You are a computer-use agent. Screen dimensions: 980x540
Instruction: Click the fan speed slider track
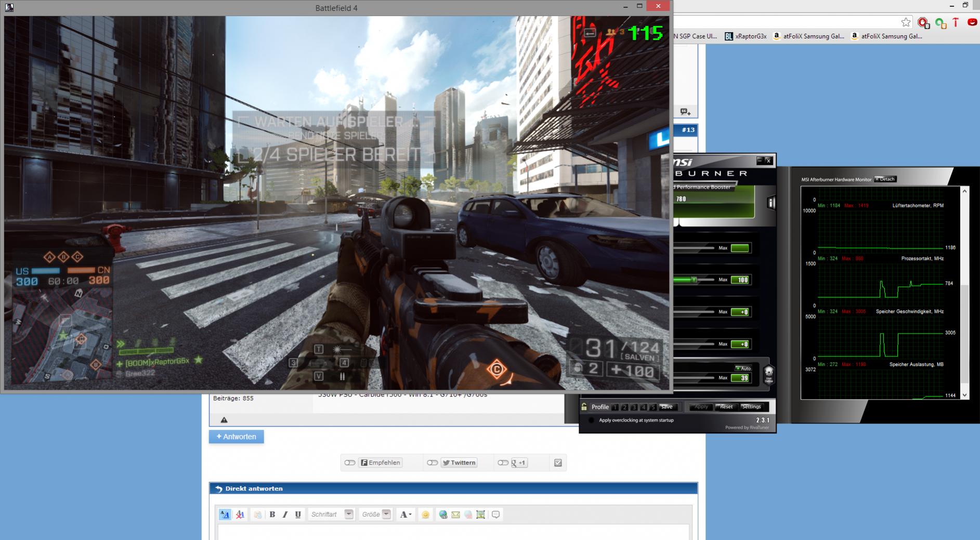click(694, 378)
